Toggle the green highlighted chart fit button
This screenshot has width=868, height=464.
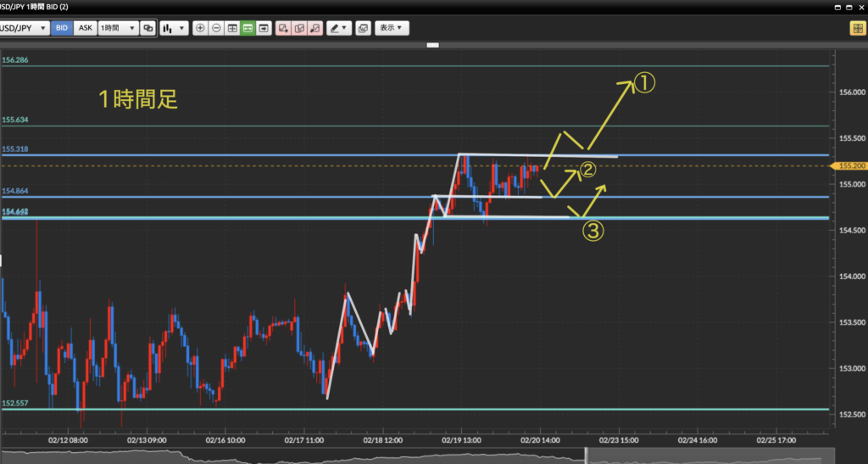point(248,28)
